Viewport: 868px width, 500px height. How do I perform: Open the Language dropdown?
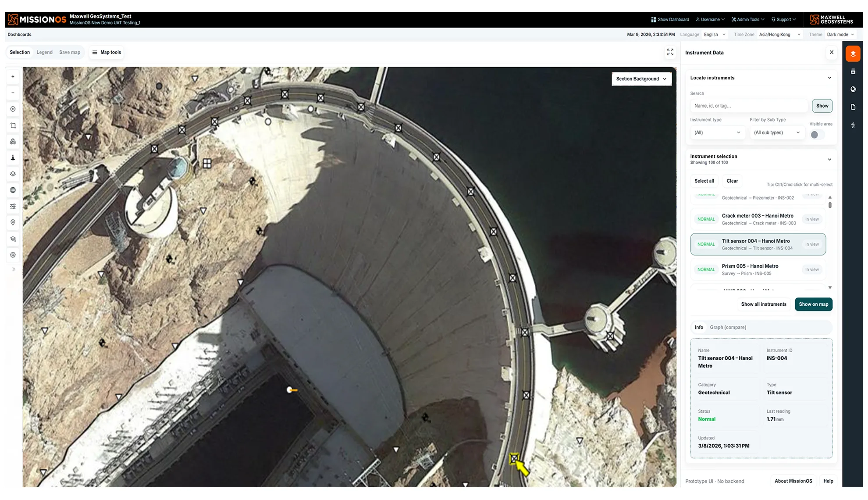715,35
